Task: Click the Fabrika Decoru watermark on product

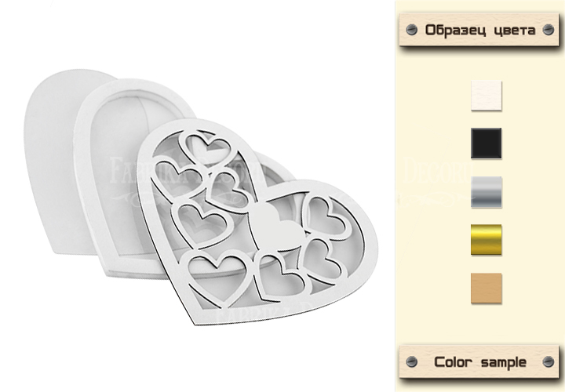Action: point(188,171)
